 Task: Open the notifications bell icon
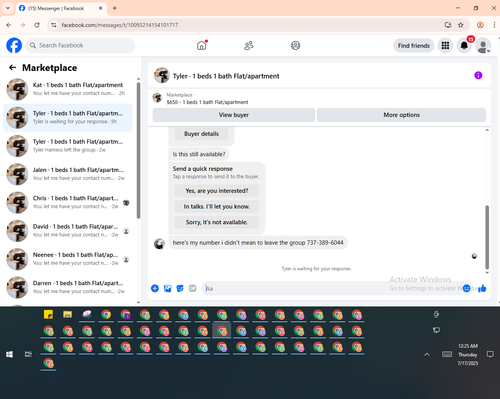[x=464, y=45]
